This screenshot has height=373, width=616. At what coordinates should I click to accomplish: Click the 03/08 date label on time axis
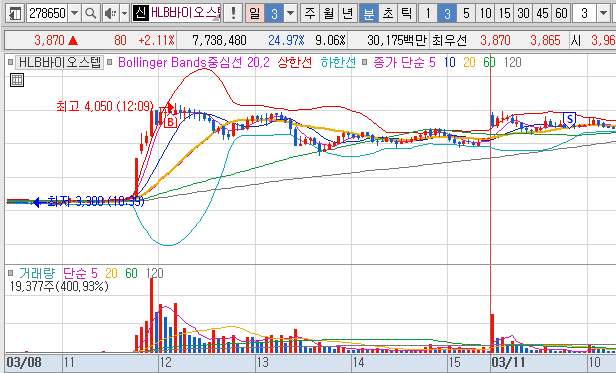(24, 362)
